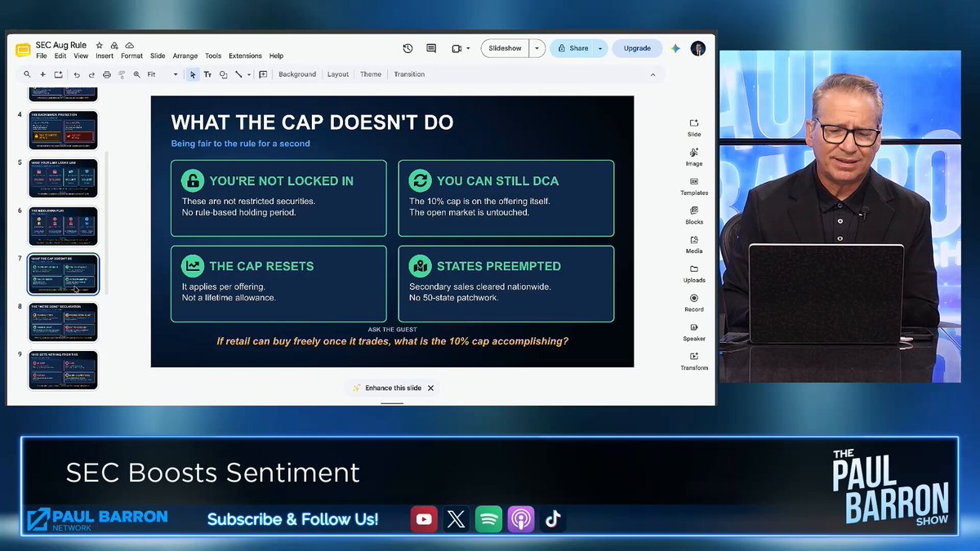Image resolution: width=980 pixels, height=551 pixels.
Task: Click the Upgrade button
Action: coord(637,48)
